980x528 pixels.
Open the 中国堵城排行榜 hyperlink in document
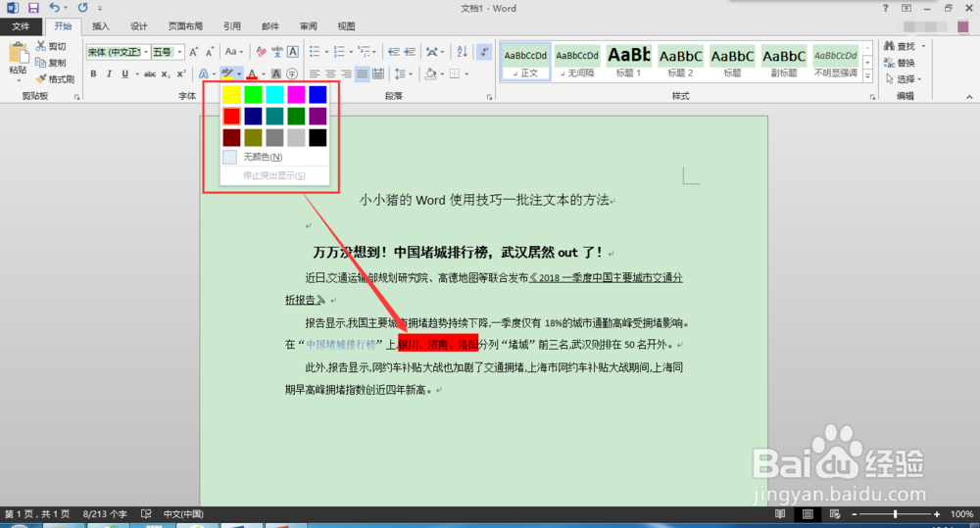tap(341, 344)
